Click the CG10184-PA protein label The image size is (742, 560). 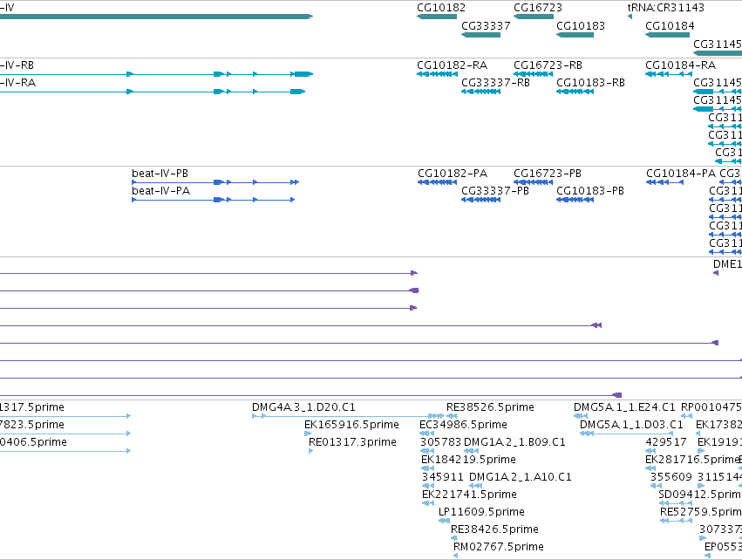click(681, 174)
